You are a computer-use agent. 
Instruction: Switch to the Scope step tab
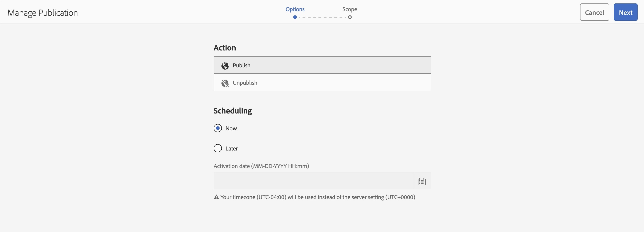[x=350, y=9]
